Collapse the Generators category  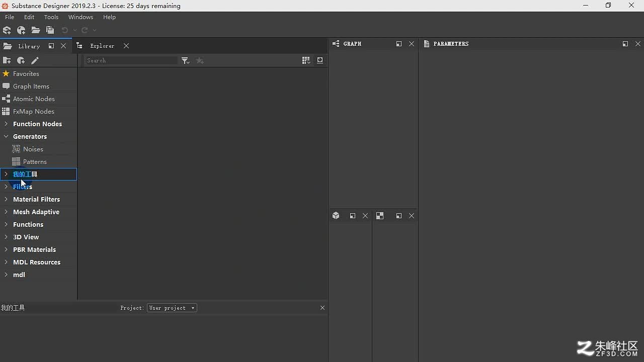point(6,136)
